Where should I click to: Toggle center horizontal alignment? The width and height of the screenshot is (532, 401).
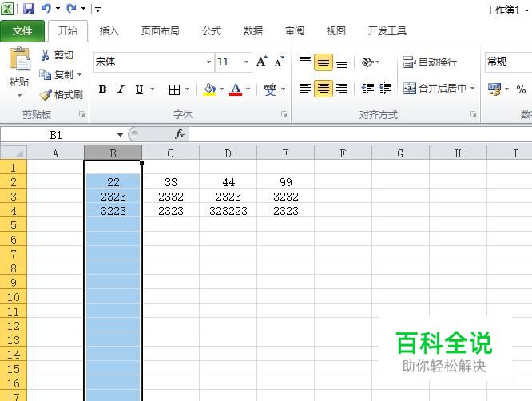tap(324, 89)
